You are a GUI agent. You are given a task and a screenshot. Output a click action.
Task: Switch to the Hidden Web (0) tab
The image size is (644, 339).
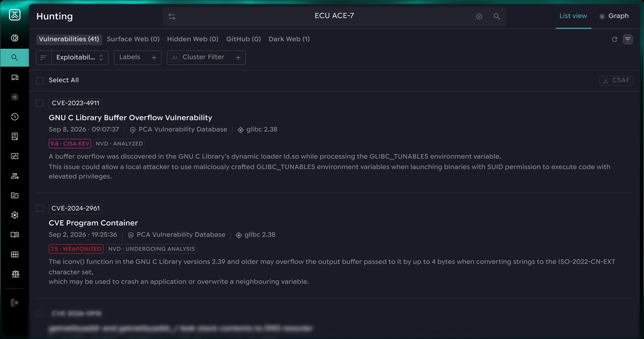coord(193,39)
